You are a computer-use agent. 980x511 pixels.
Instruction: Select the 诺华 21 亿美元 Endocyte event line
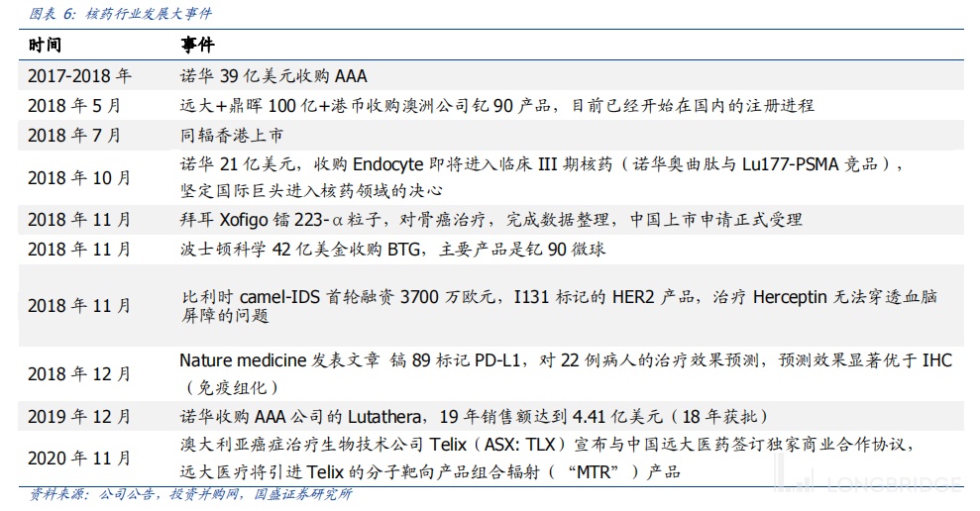click(x=540, y=165)
